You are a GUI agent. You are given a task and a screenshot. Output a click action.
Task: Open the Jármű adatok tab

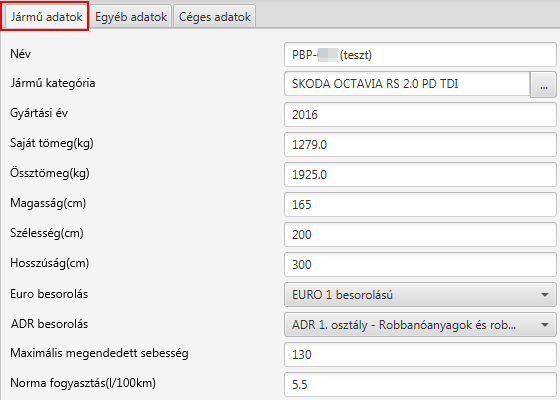pyautogui.click(x=45, y=16)
